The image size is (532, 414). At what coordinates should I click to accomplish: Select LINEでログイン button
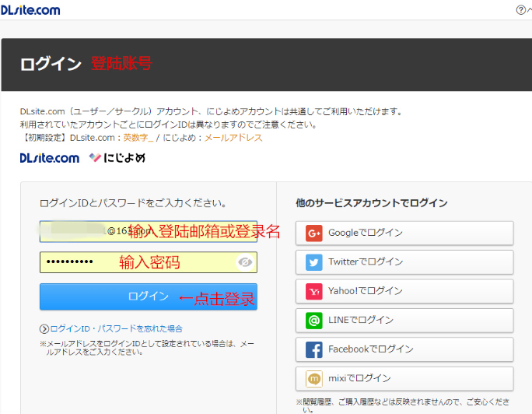pos(404,320)
